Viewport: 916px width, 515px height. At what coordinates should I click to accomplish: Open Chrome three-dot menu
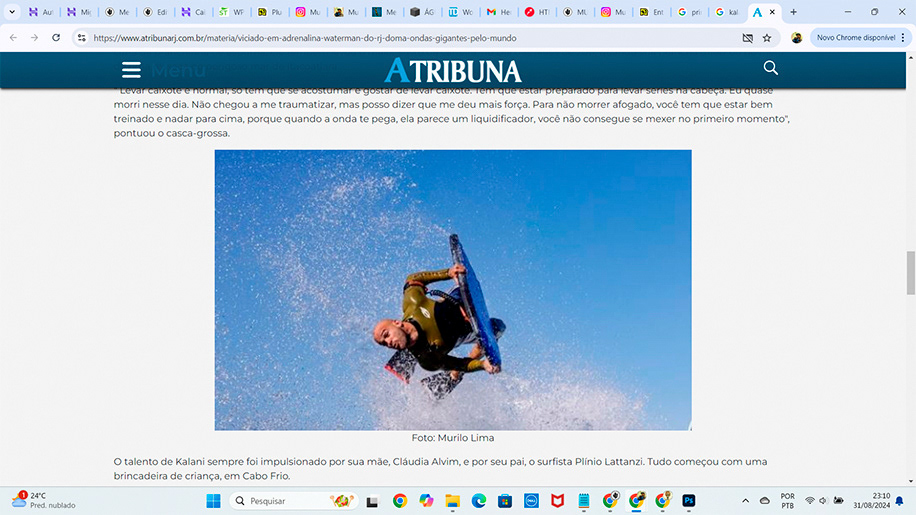[903, 37]
